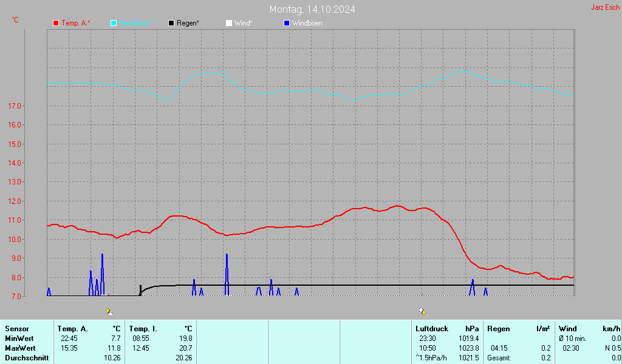Viewport: 622px width, 364px height.
Task: Click the white Wind legend square
Action: (x=229, y=23)
